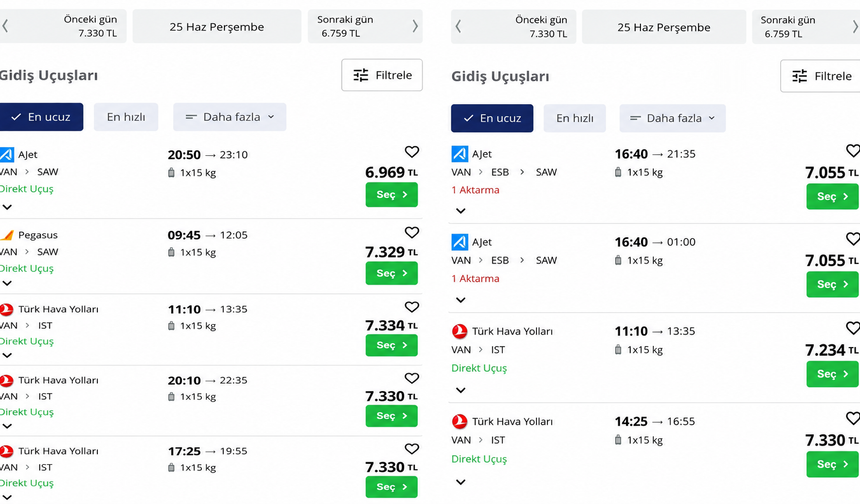Go to left 'Sonraki gün' 6.759 TL tab

(x=365, y=26)
